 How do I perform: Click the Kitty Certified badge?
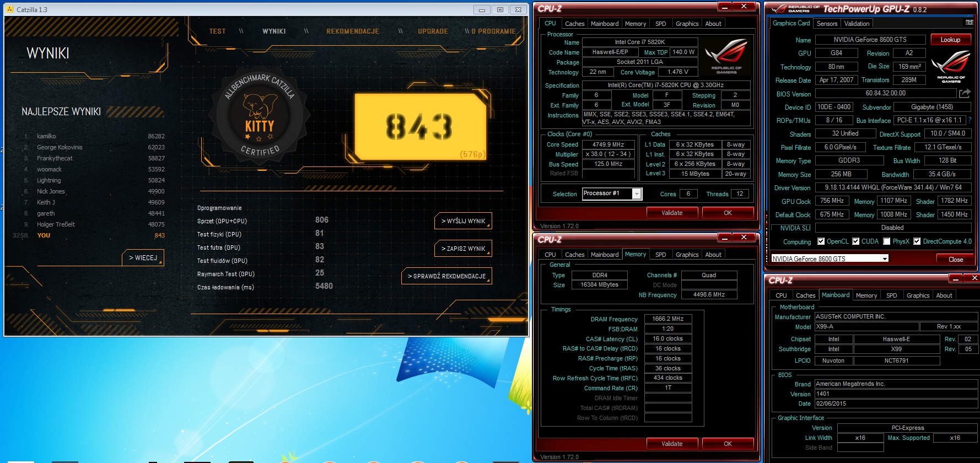(x=260, y=117)
